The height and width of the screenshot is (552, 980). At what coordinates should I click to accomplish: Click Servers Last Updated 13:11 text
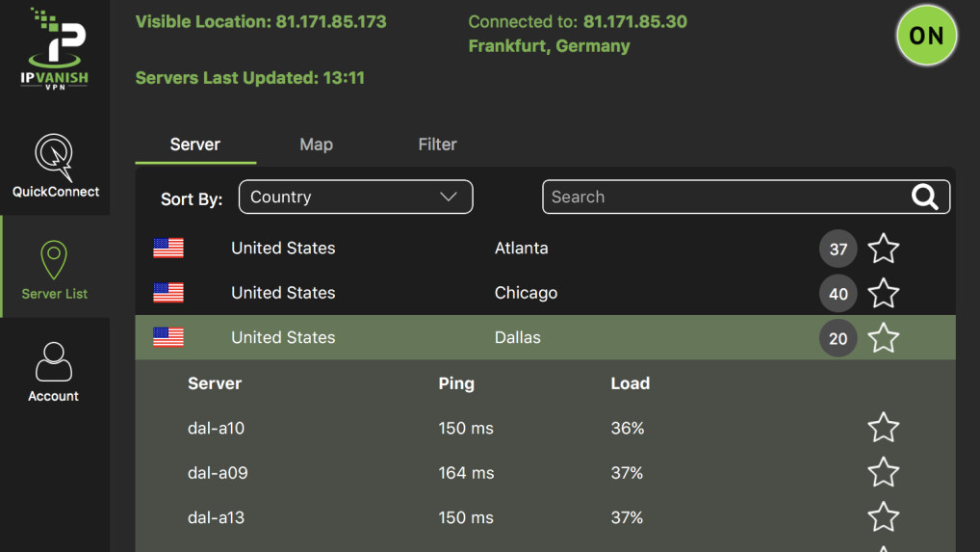(250, 78)
